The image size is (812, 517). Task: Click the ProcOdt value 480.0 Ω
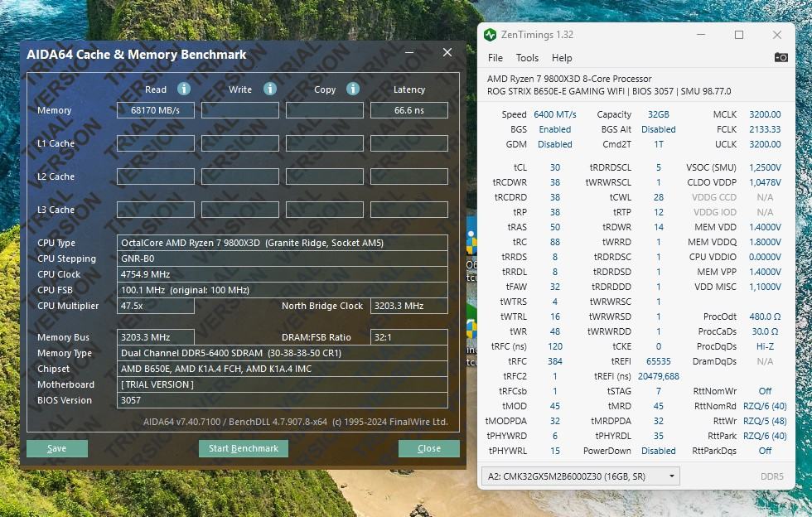(x=765, y=316)
